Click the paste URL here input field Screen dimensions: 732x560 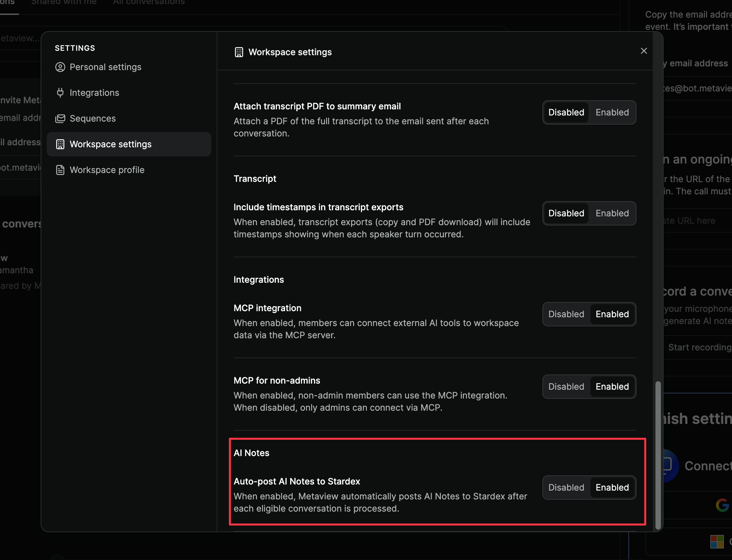(x=697, y=221)
